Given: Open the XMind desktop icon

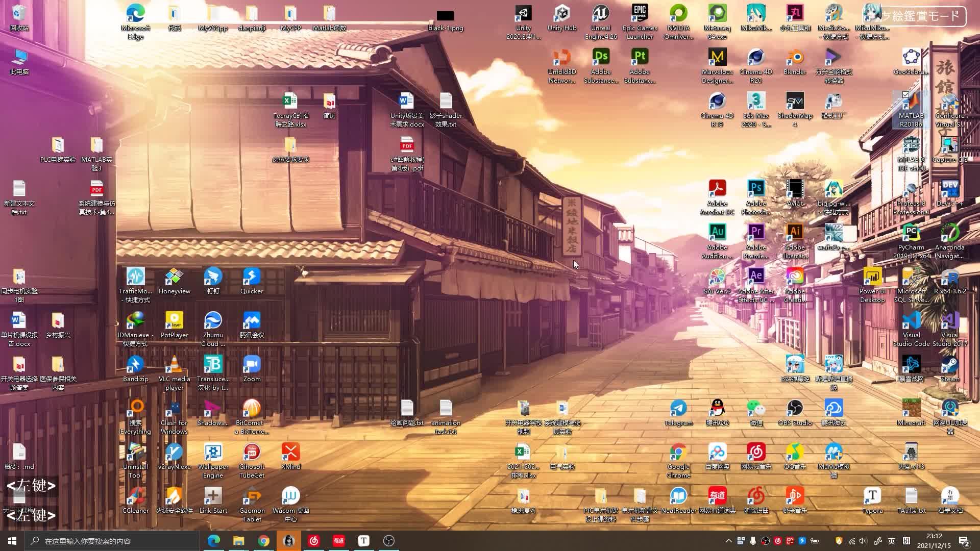Looking at the screenshot, I should click(x=290, y=457).
